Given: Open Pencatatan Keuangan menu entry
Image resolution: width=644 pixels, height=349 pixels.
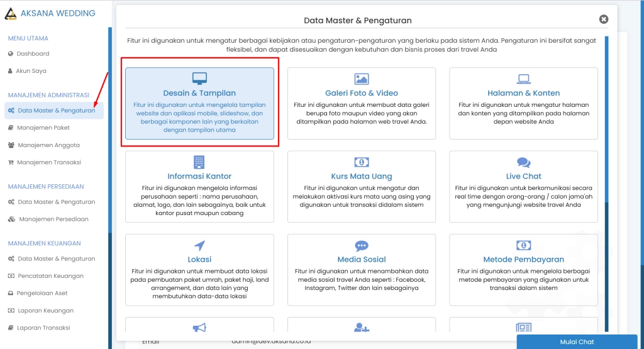Looking at the screenshot, I should coord(50,276).
